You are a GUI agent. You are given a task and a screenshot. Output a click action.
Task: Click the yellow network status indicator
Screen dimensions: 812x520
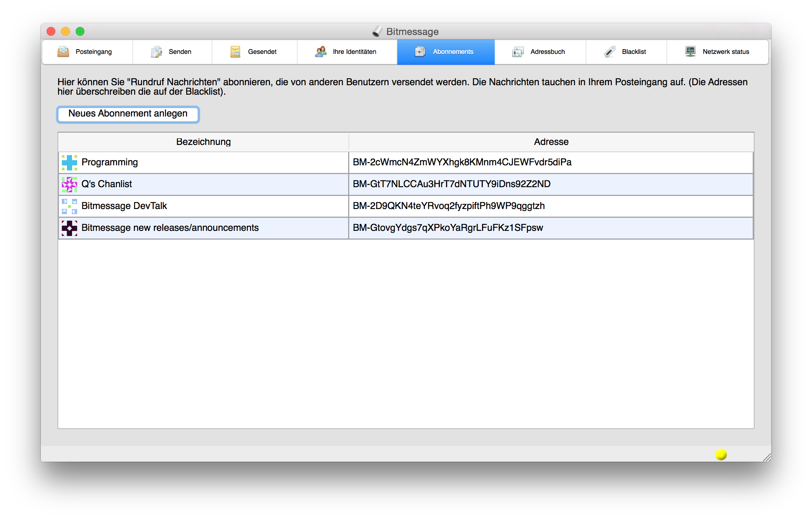(x=721, y=454)
